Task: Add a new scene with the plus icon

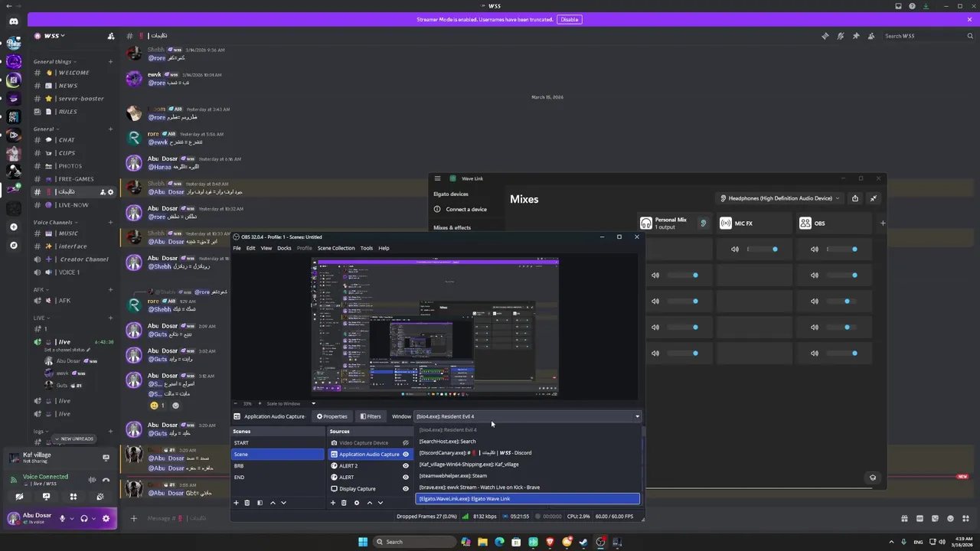Action: [x=236, y=503]
